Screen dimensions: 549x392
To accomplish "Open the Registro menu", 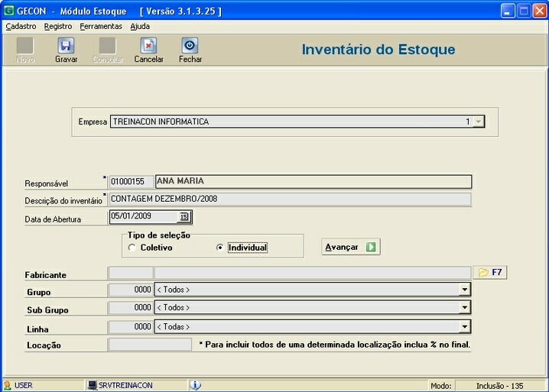I will [x=58, y=27].
